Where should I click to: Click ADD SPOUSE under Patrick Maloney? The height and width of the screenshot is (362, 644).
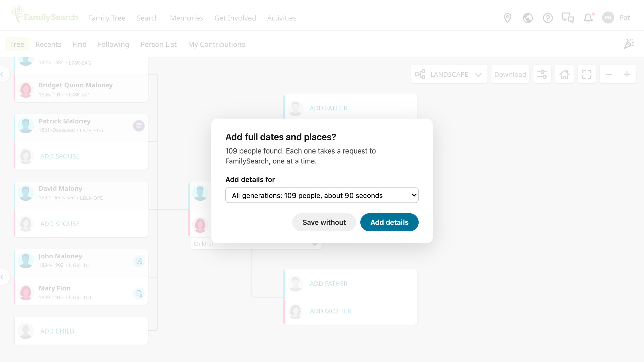[60, 156]
